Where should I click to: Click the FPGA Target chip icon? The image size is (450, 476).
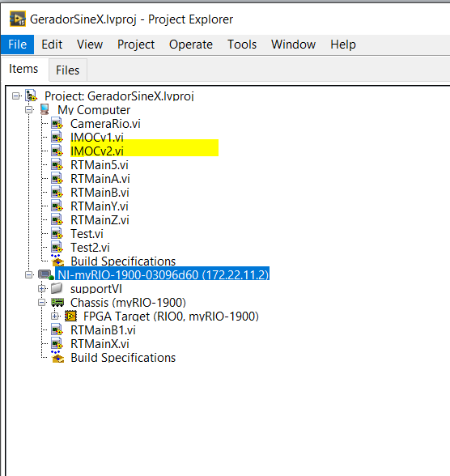tap(70, 317)
